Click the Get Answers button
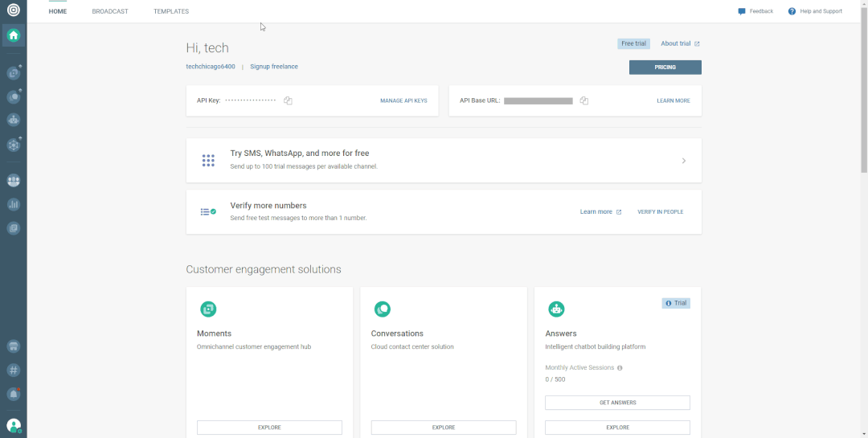This screenshot has width=868, height=438. pyautogui.click(x=617, y=403)
